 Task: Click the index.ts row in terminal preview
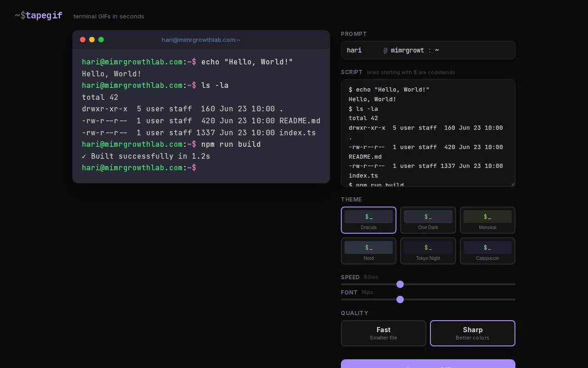click(199, 132)
